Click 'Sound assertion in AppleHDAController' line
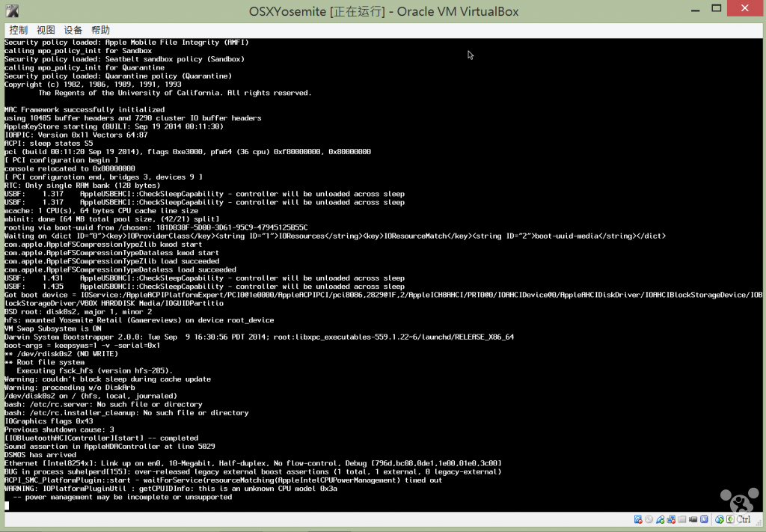766x532 pixels. click(109, 446)
